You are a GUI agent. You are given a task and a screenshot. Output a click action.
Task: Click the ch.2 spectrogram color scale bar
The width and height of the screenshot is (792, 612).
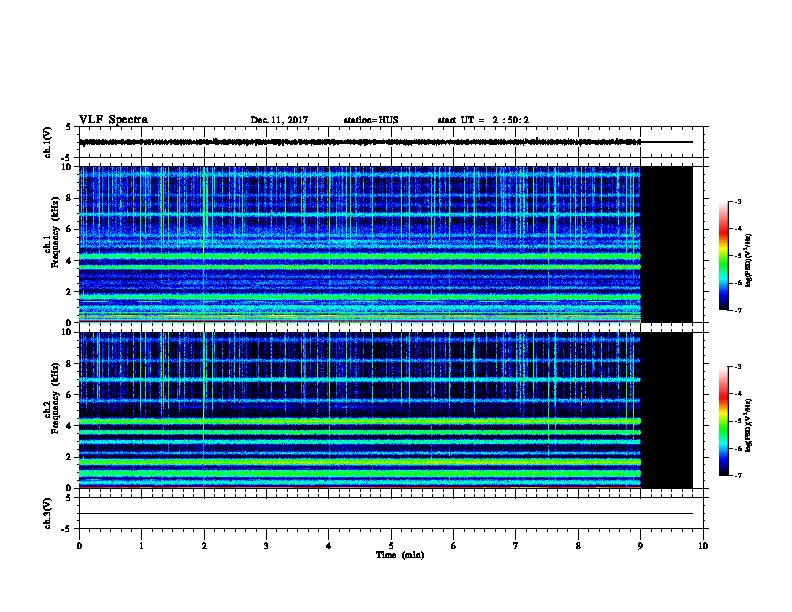723,421
